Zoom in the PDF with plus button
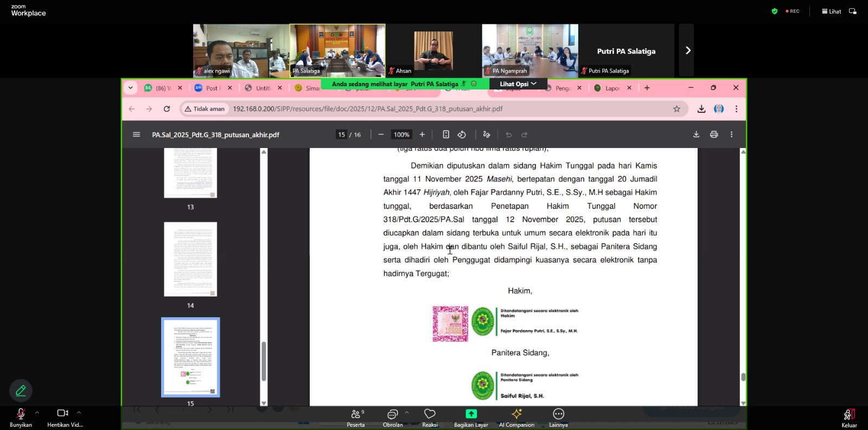Viewport: 868px width, 430px height. (x=422, y=134)
